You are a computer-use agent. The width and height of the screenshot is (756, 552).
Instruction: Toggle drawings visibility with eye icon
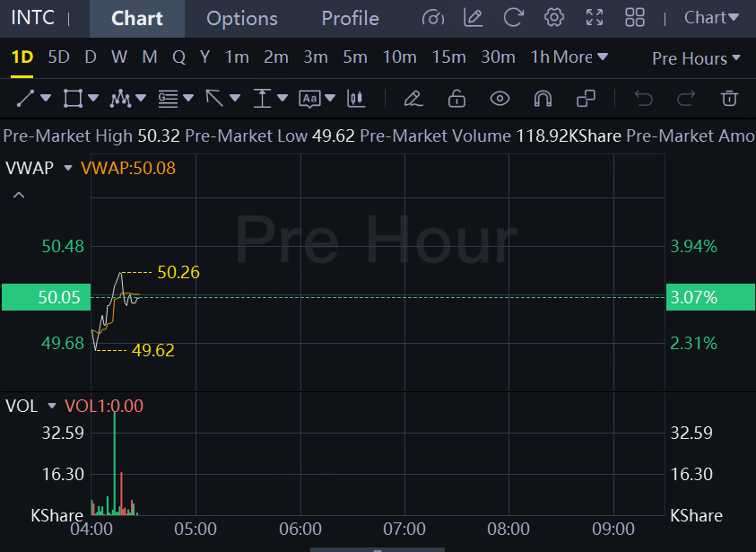(500, 98)
